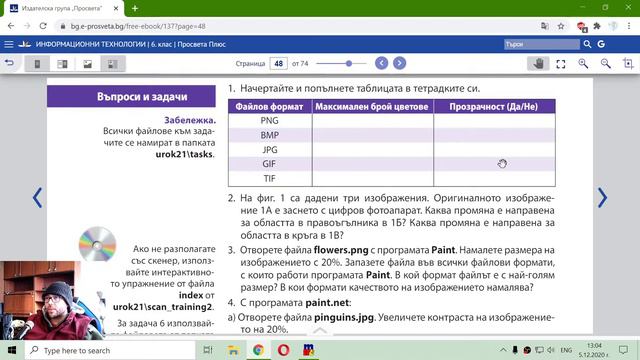Click the undo/back arrow in reader toolbar

click(x=9, y=63)
